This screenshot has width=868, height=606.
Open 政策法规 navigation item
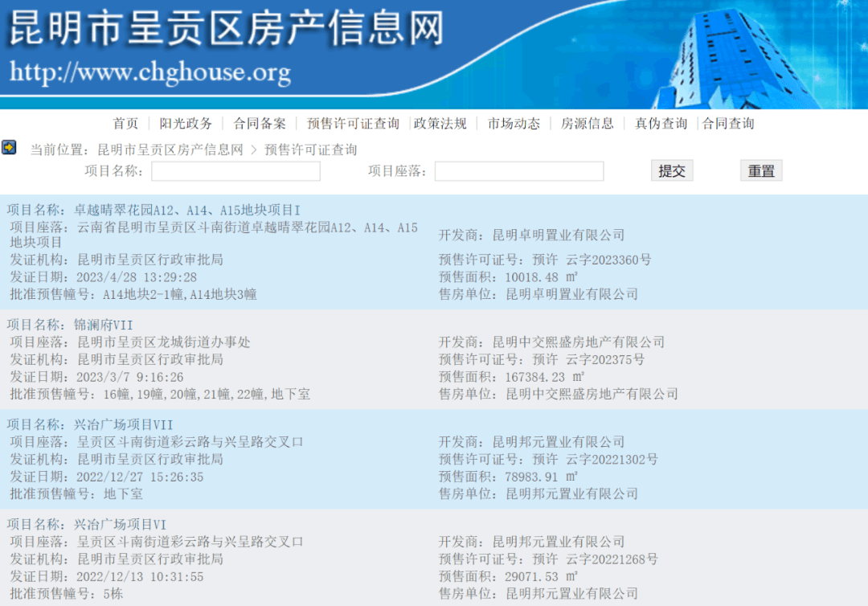tap(440, 124)
